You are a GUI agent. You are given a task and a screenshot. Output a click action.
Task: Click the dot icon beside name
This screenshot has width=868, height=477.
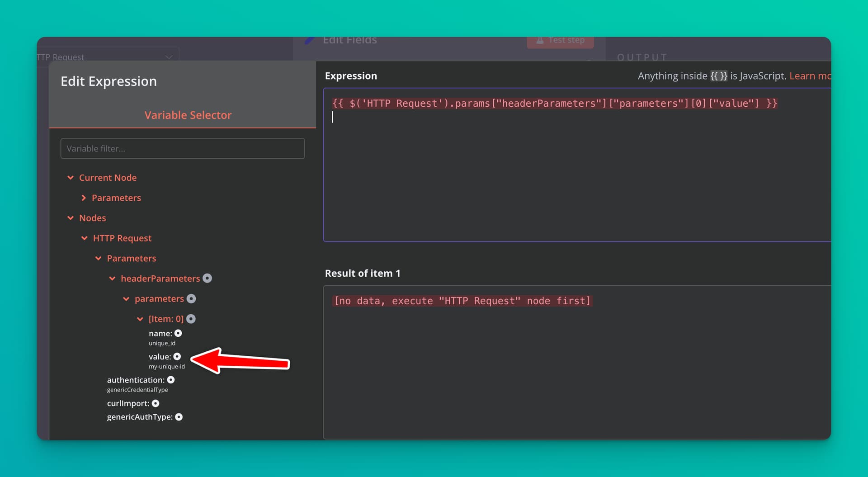click(178, 334)
